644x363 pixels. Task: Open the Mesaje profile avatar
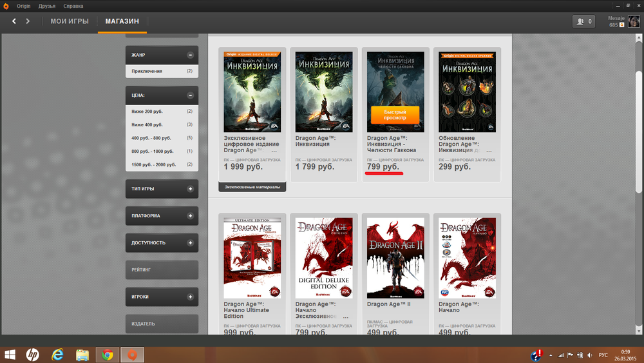tap(634, 21)
